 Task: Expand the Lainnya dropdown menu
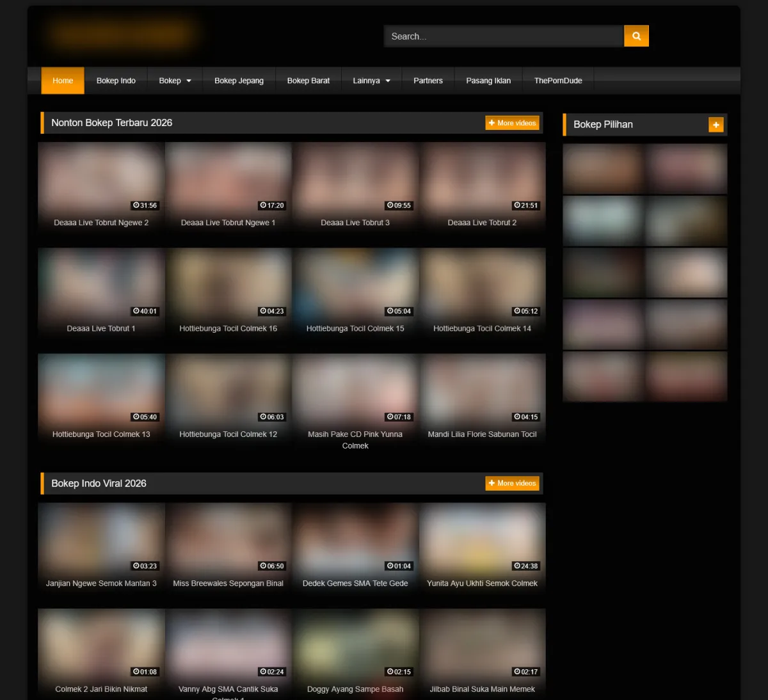(371, 81)
